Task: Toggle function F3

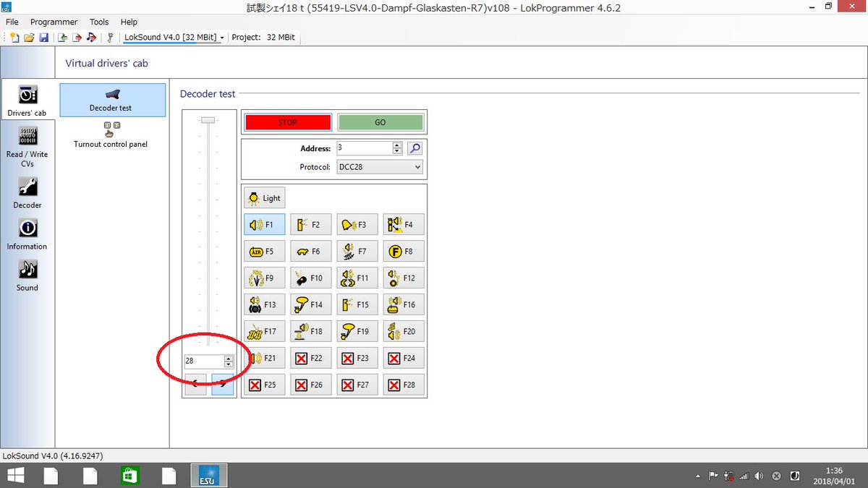Action: point(357,225)
